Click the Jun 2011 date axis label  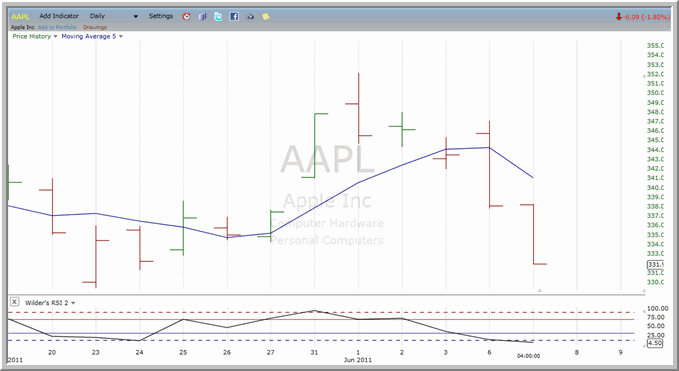358,360
